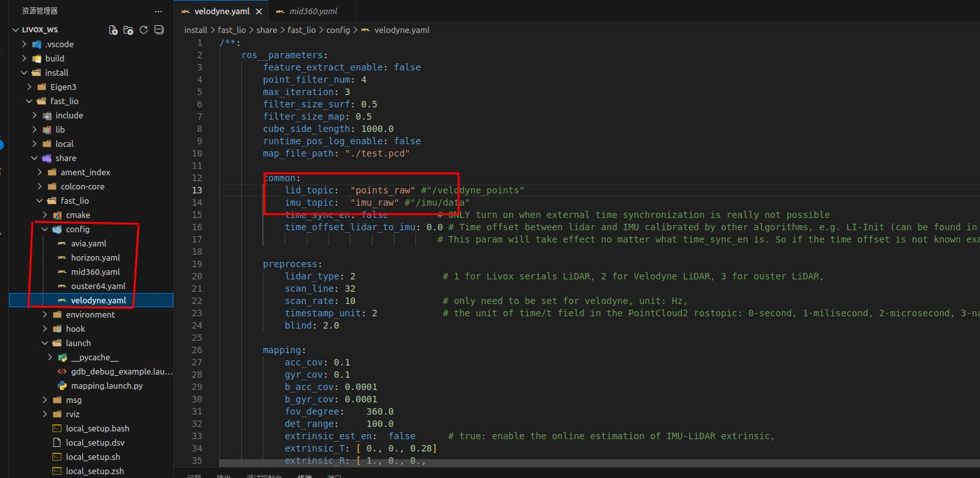Click the "points_raw" string value
Image resolution: width=980 pixels, height=478 pixels.
tap(383, 190)
